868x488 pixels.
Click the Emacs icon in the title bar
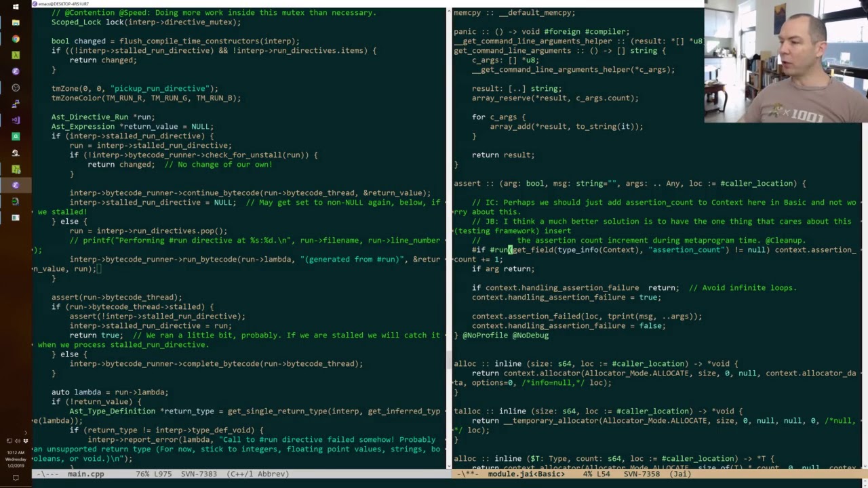[35, 3]
